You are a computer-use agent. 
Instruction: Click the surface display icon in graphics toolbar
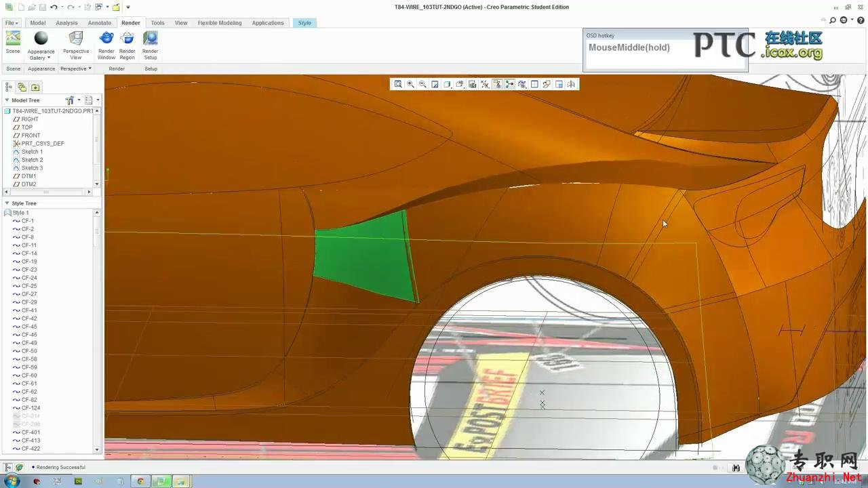click(547, 84)
